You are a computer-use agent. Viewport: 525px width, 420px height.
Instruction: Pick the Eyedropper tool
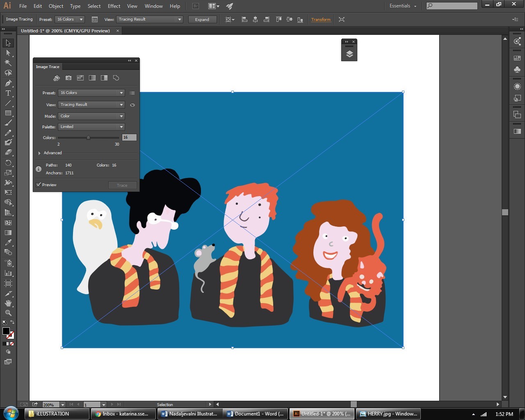click(x=8, y=242)
